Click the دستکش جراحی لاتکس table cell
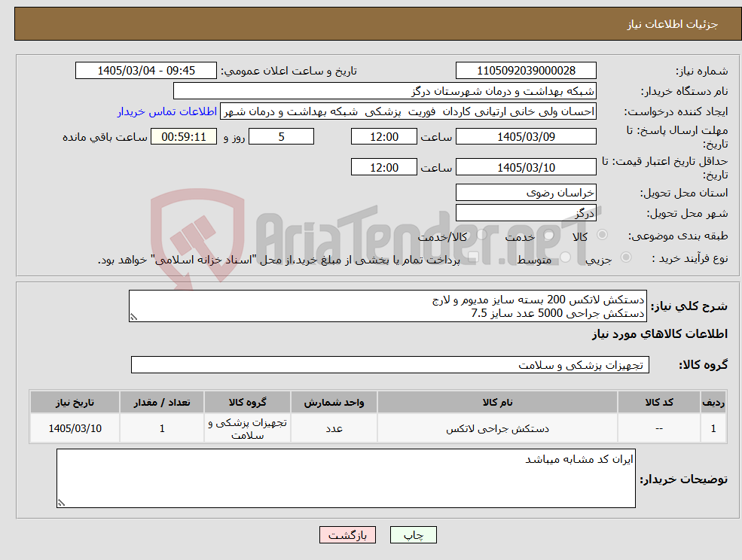This screenshot has width=742, height=560. click(x=497, y=428)
